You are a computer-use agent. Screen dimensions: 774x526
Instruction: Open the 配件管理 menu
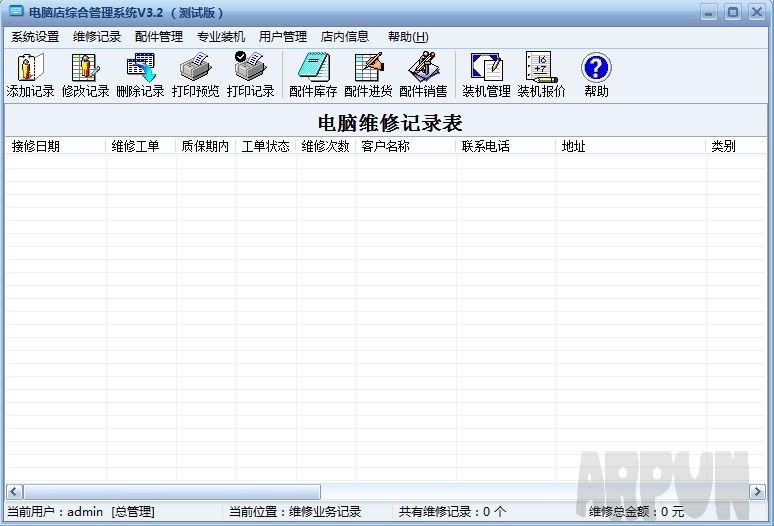159,37
